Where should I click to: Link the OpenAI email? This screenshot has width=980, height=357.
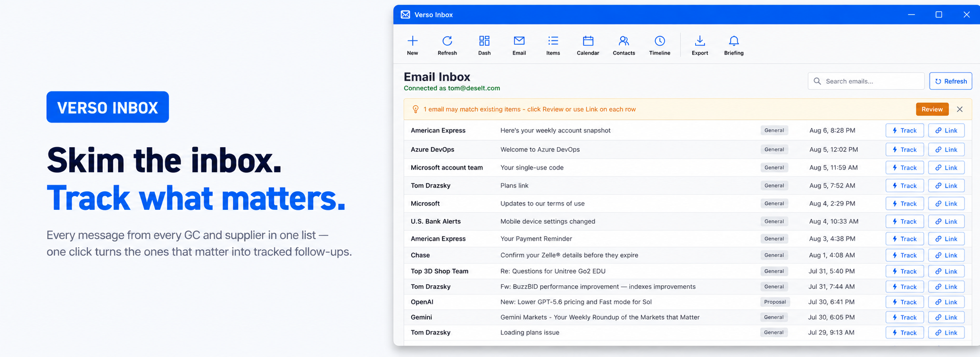(946, 302)
